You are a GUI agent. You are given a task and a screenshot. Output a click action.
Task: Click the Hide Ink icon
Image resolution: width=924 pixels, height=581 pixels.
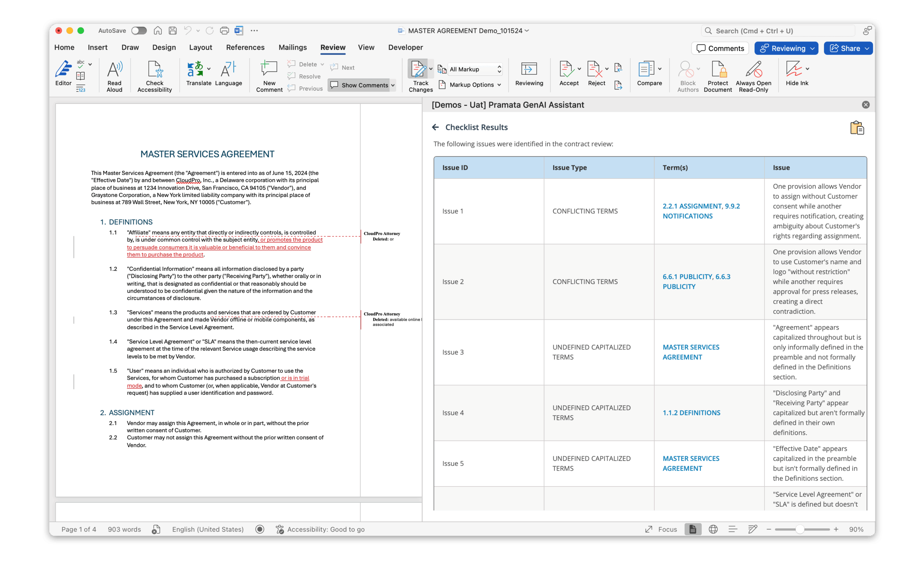(x=794, y=69)
